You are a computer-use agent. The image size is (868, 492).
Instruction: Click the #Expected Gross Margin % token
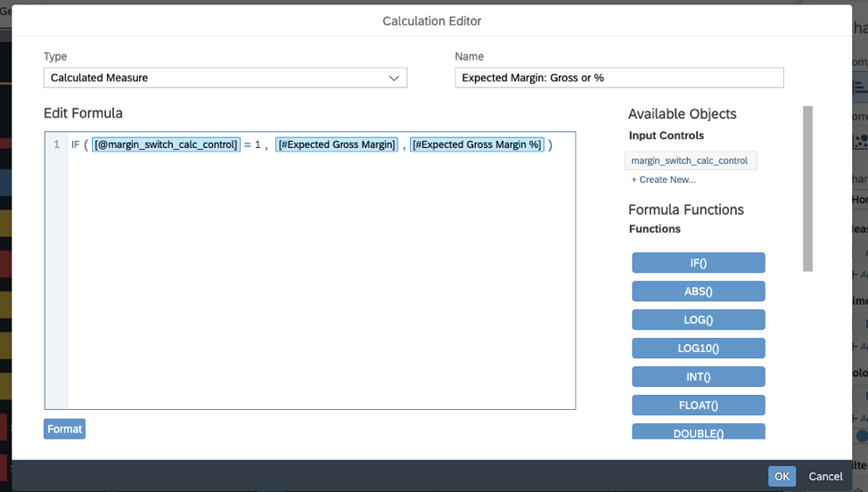477,144
